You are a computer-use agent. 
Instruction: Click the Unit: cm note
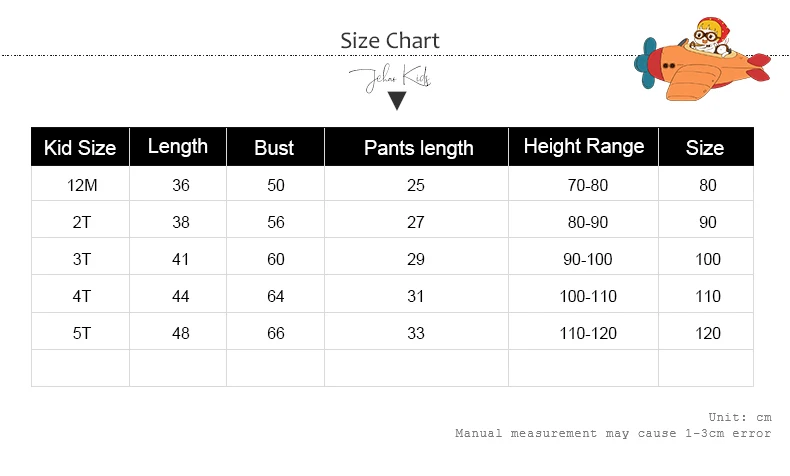point(739,417)
